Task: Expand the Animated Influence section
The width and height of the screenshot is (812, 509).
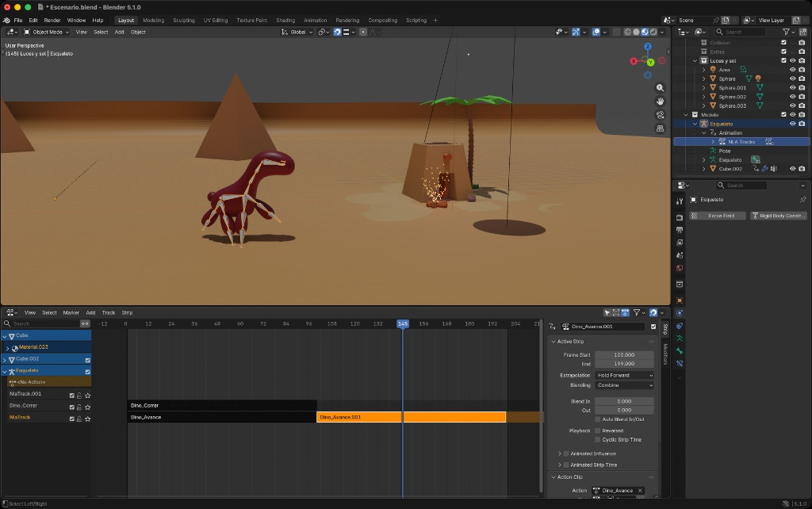Action: tap(560, 454)
